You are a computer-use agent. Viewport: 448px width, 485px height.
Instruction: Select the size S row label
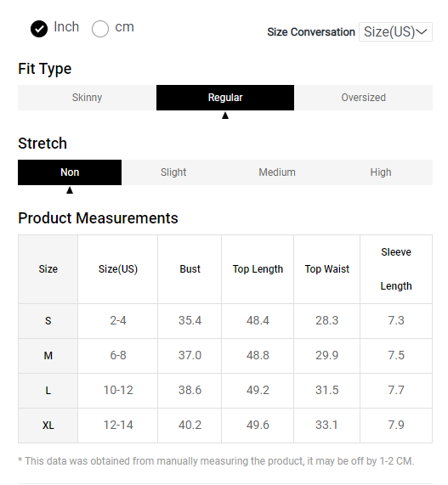(x=48, y=321)
